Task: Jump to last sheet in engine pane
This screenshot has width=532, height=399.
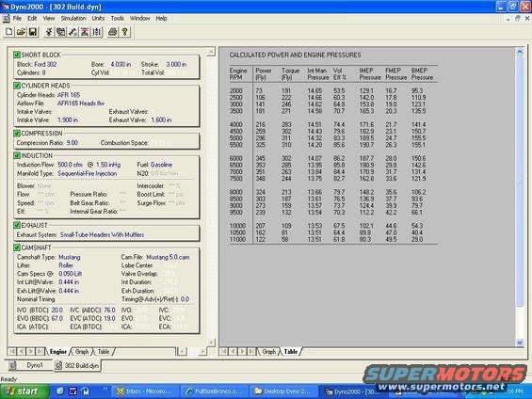Action: [40, 352]
